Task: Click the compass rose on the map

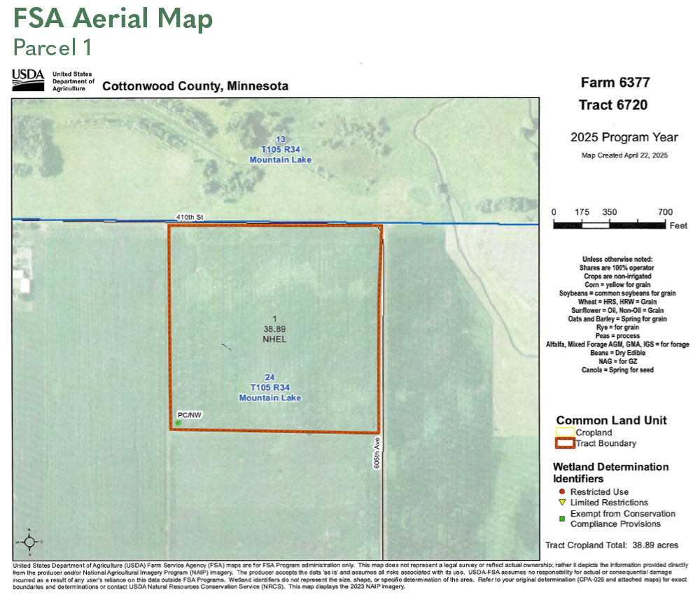Action: [29, 541]
